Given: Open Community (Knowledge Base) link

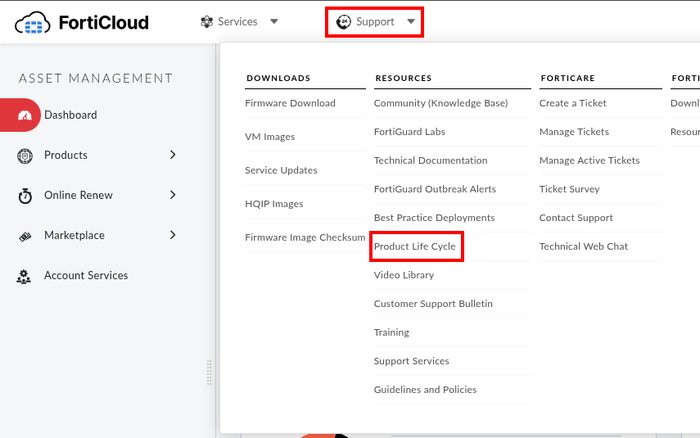Looking at the screenshot, I should click(x=440, y=103).
